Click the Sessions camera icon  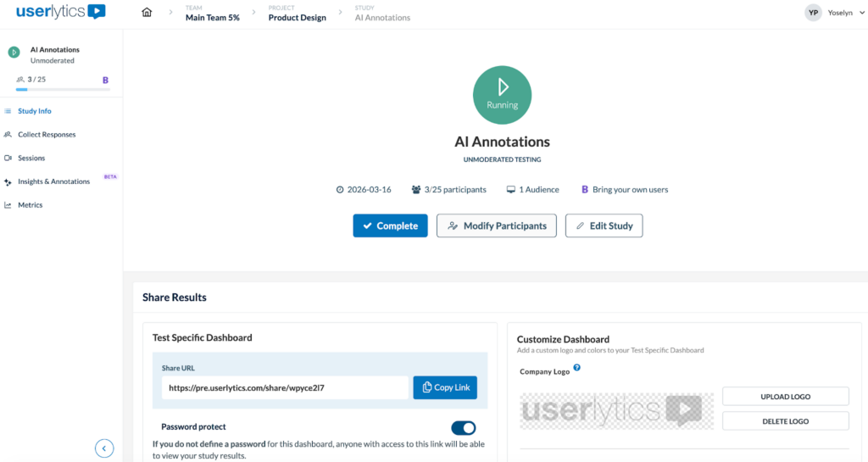click(x=8, y=159)
